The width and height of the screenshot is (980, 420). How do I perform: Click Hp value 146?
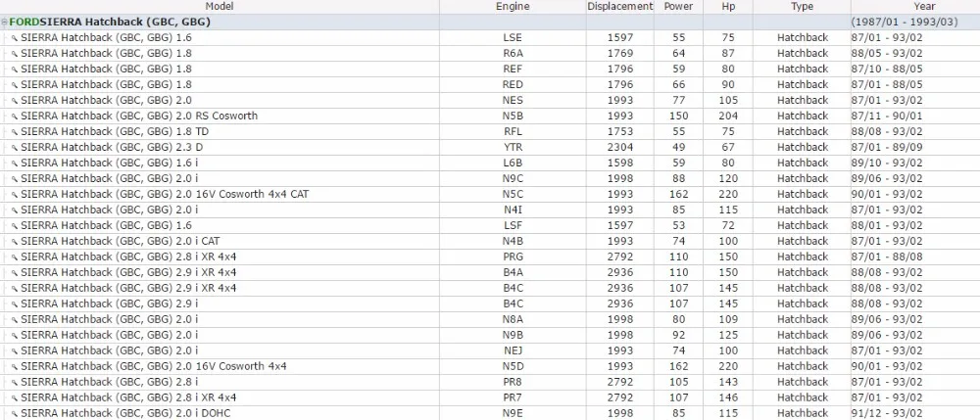pos(728,397)
